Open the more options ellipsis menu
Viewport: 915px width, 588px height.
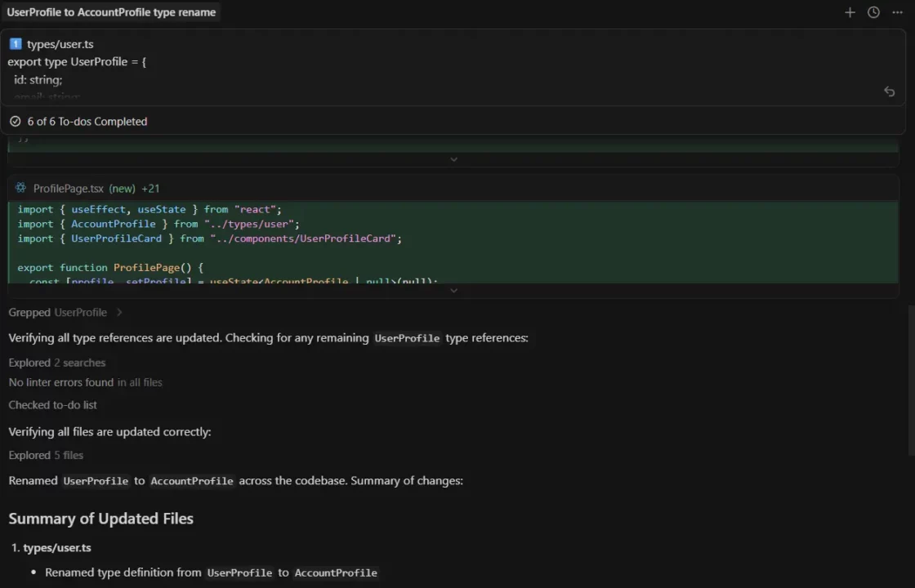point(896,12)
